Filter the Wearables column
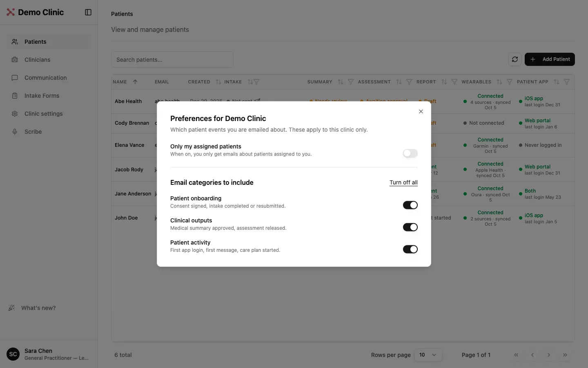Viewport: 588px width, 368px height. [510, 82]
